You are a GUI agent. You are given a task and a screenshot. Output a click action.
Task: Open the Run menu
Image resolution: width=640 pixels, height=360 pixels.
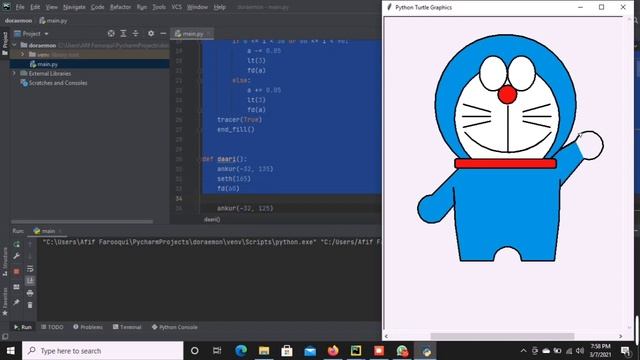142,7
